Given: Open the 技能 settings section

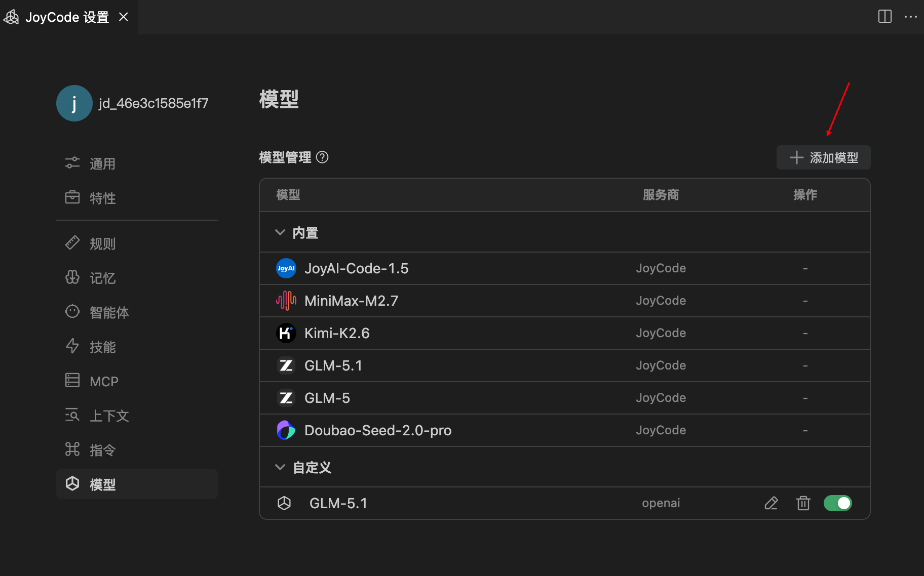Looking at the screenshot, I should [x=137, y=347].
